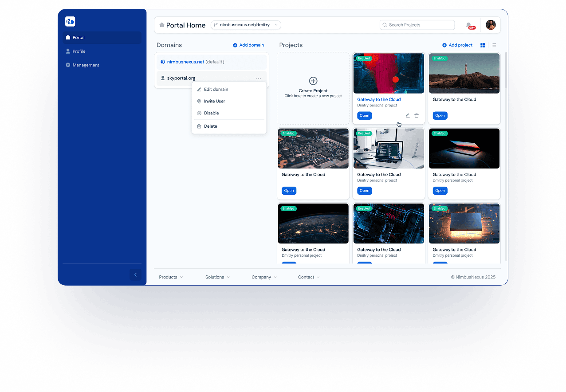The image size is (566, 392).
Task: Choose Edit domain from context menu
Action: point(216,90)
